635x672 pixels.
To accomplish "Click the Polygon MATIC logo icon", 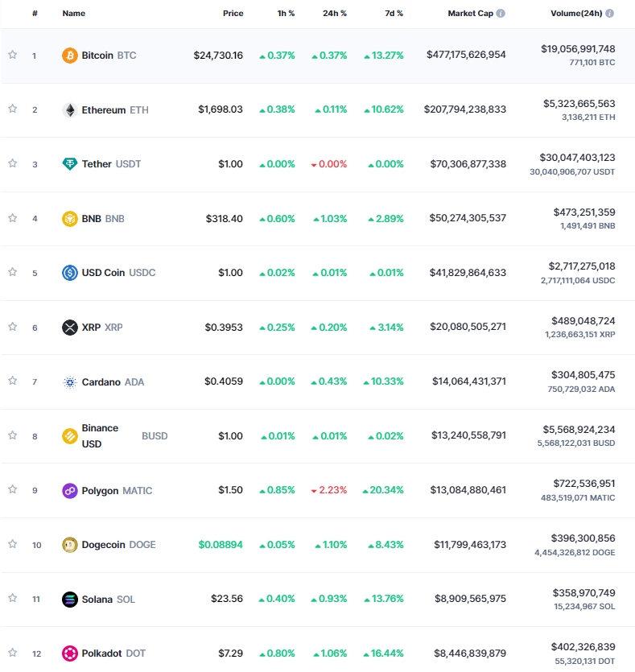I will (70, 490).
